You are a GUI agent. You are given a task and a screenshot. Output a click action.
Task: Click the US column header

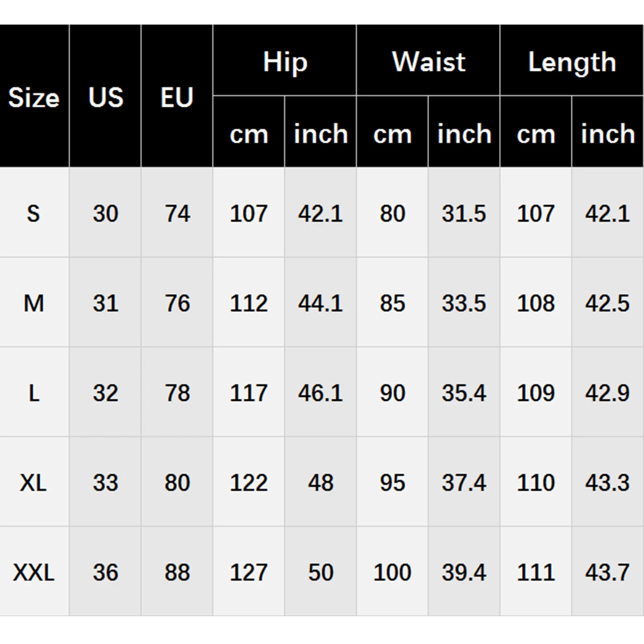pyautogui.click(x=105, y=97)
